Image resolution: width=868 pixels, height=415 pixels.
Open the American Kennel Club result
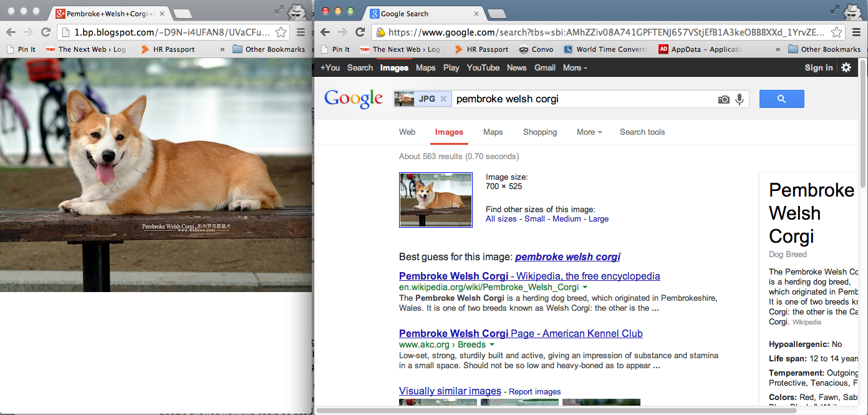coord(521,333)
